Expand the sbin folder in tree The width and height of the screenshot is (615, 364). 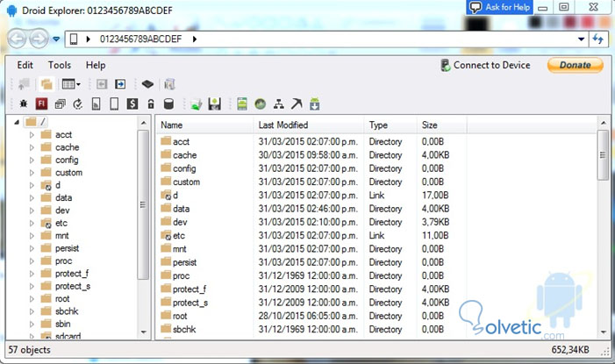tap(32, 324)
